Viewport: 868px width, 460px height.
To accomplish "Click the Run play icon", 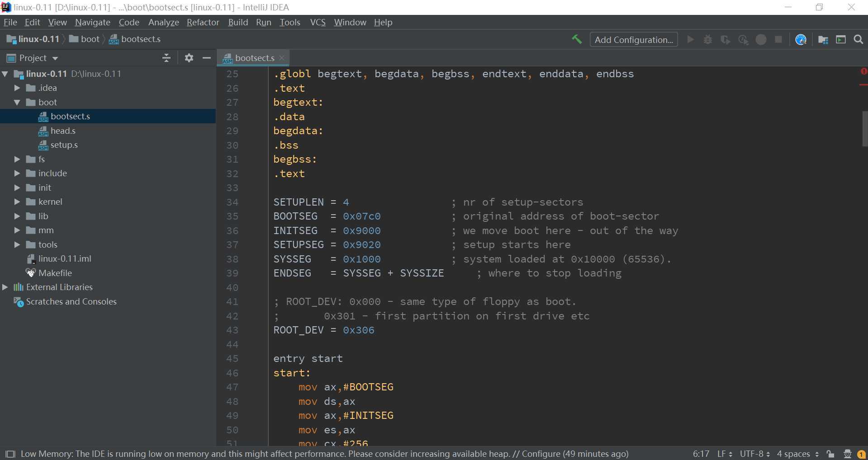I will click(x=690, y=40).
